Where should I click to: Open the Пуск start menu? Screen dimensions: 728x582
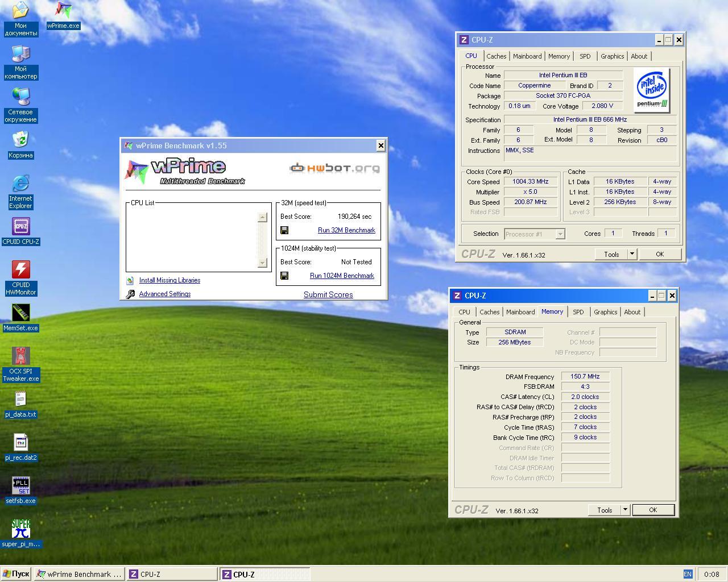pyautogui.click(x=16, y=574)
